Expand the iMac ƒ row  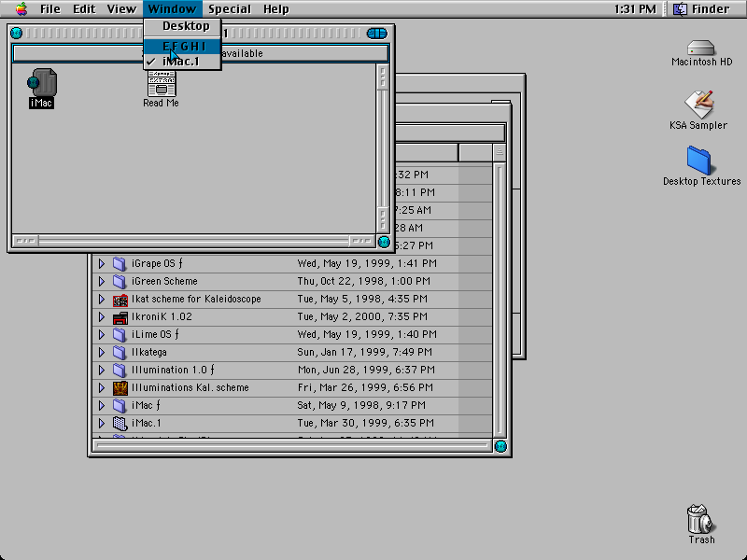pos(101,405)
